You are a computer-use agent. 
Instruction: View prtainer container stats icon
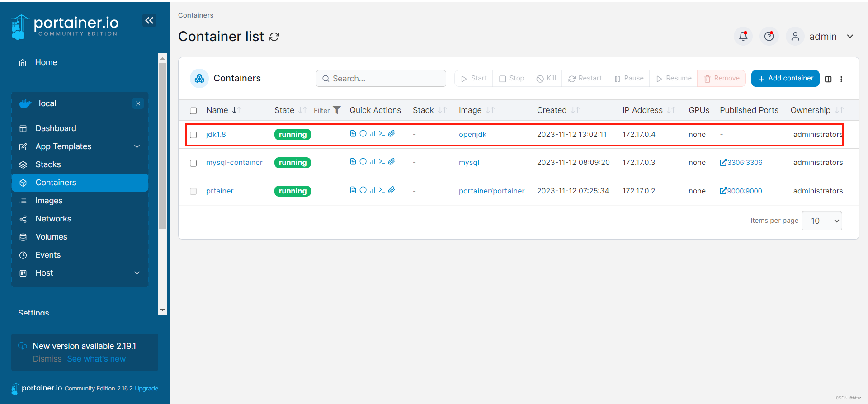point(373,190)
